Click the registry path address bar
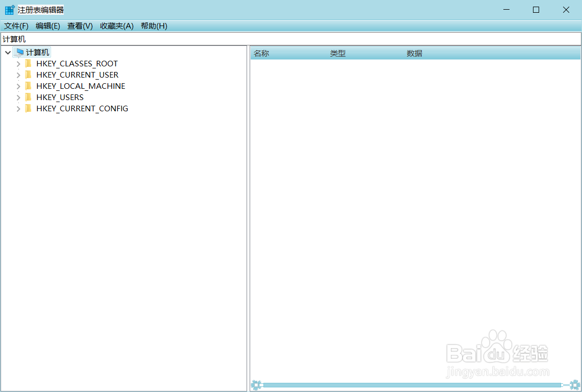The image size is (582, 392). click(291, 39)
